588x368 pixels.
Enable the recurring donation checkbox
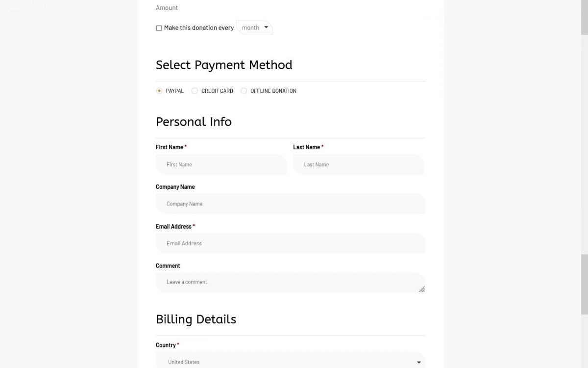159,28
